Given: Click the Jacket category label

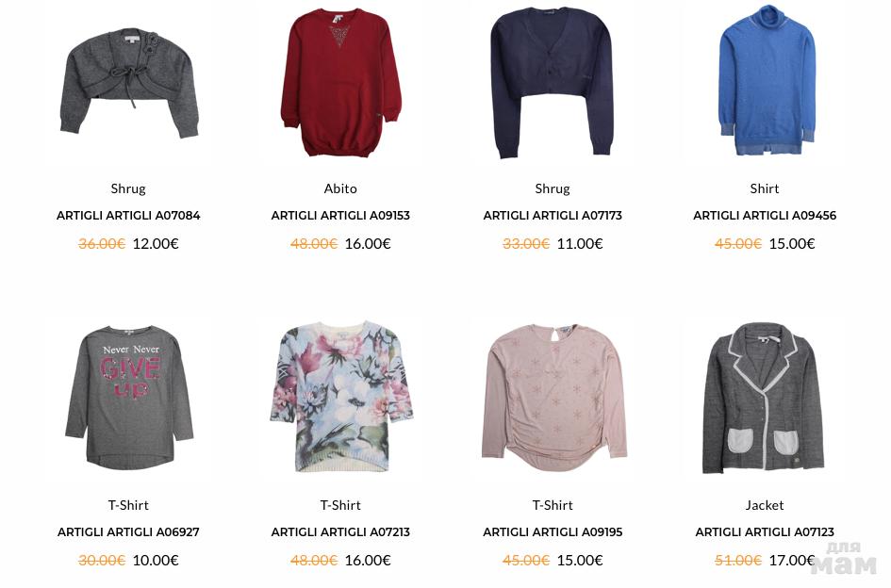Looking at the screenshot, I should (765, 505).
